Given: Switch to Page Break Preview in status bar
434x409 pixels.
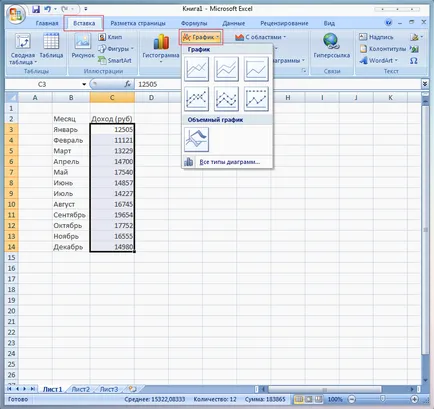Looking at the screenshot, I should [x=319, y=399].
